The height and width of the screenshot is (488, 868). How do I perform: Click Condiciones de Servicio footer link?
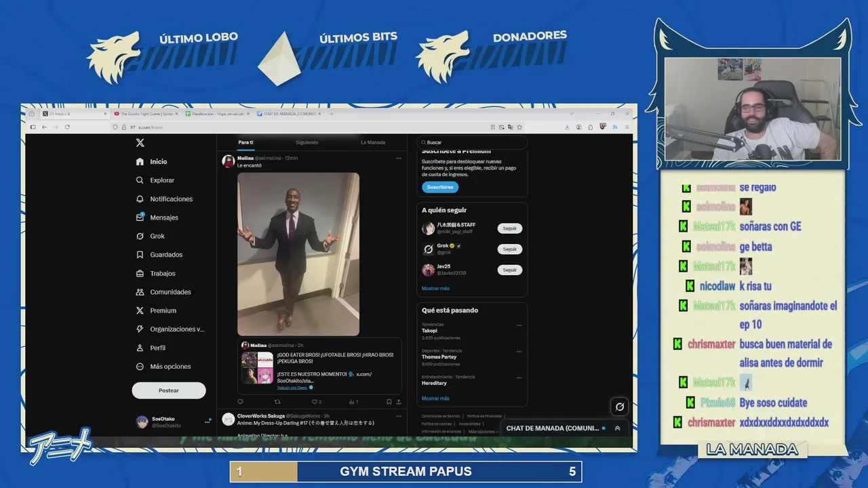[x=440, y=416]
